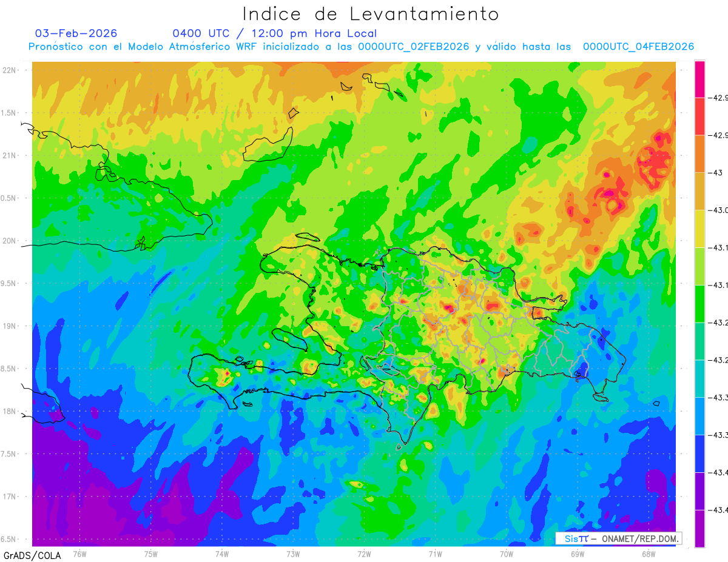Click the "0400 UTC / 12:00 pm Hora Local" time text

(x=274, y=33)
